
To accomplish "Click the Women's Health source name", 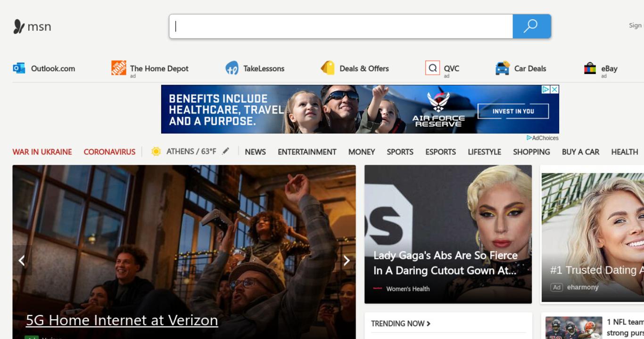I will point(408,289).
